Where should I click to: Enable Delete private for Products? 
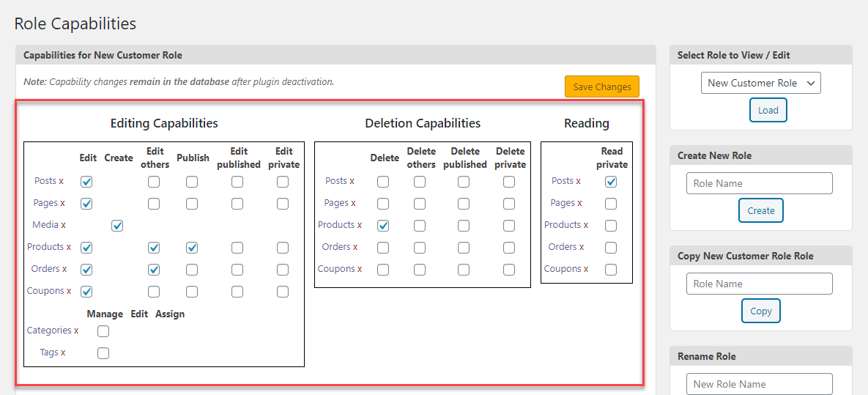coord(509,226)
